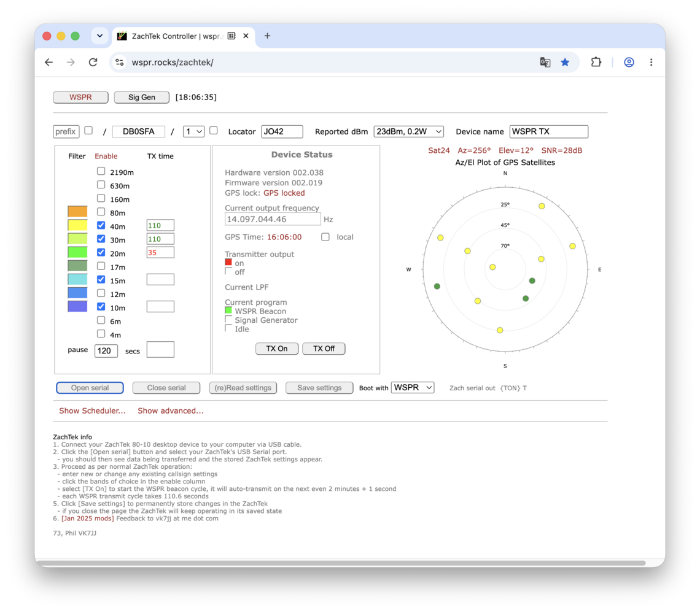Image resolution: width=700 pixels, height=613 pixels.
Task: Expand the Show advanced link
Action: pos(171,411)
